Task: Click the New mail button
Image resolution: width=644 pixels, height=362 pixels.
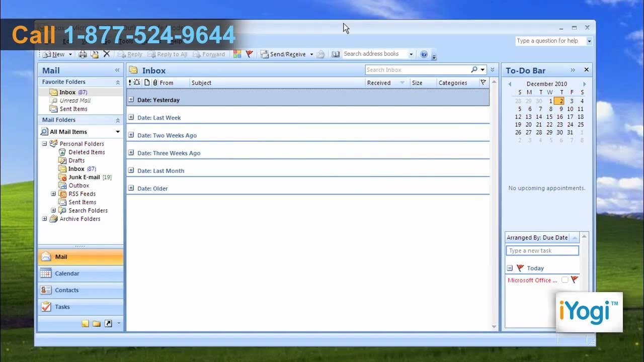Action: pyautogui.click(x=54, y=54)
